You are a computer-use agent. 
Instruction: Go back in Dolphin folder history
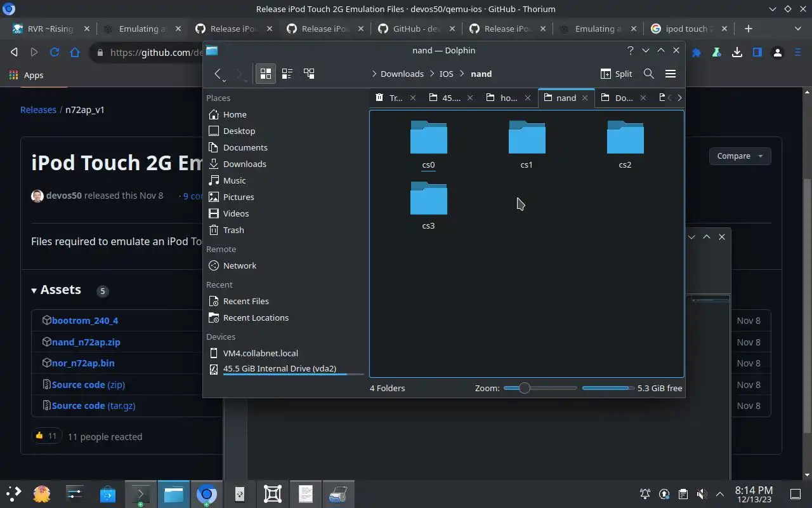point(218,74)
